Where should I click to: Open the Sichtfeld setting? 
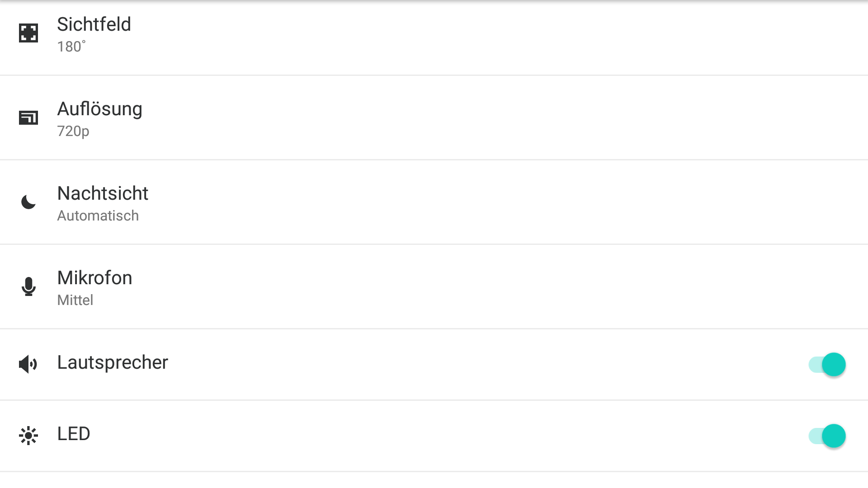tap(94, 24)
